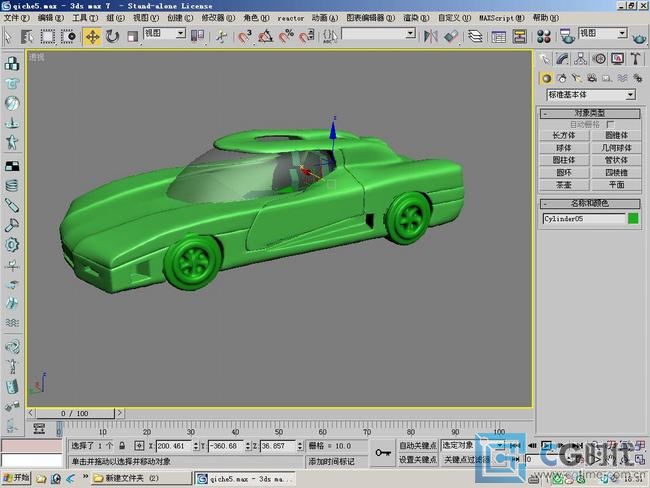
Task: Select Space Warps category icon
Action: coord(622,78)
